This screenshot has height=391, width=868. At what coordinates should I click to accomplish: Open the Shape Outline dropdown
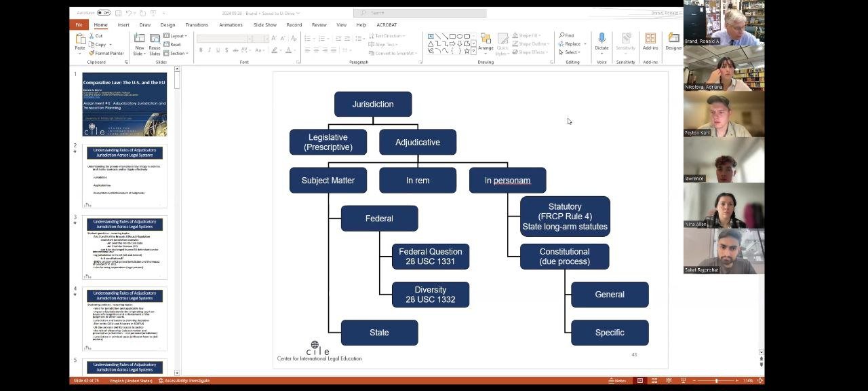coord(530,44)
